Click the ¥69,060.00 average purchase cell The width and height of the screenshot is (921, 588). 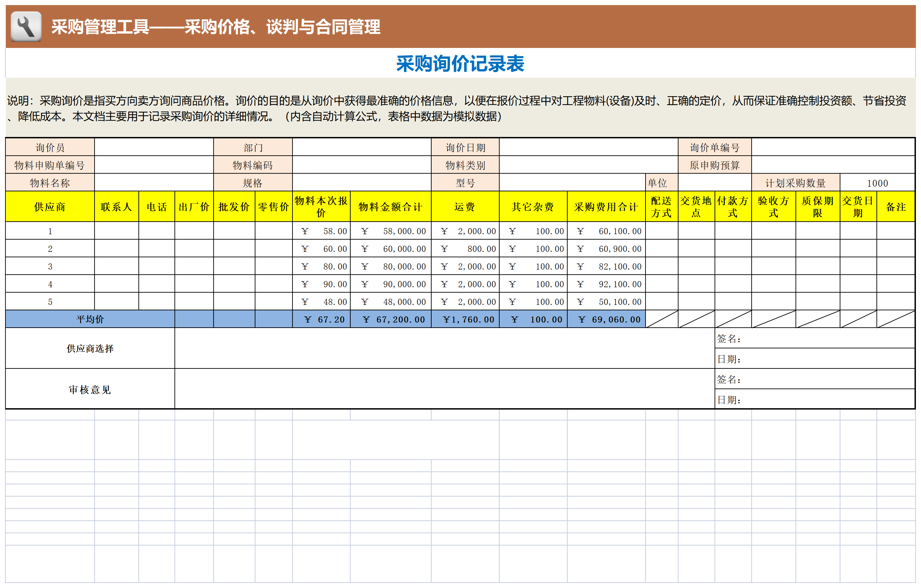coord(606,319)
